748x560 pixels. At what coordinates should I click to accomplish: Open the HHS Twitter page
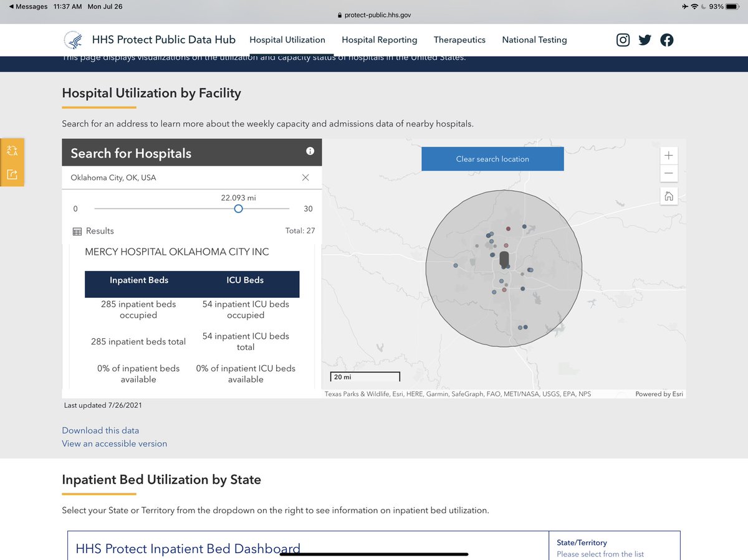645,40
